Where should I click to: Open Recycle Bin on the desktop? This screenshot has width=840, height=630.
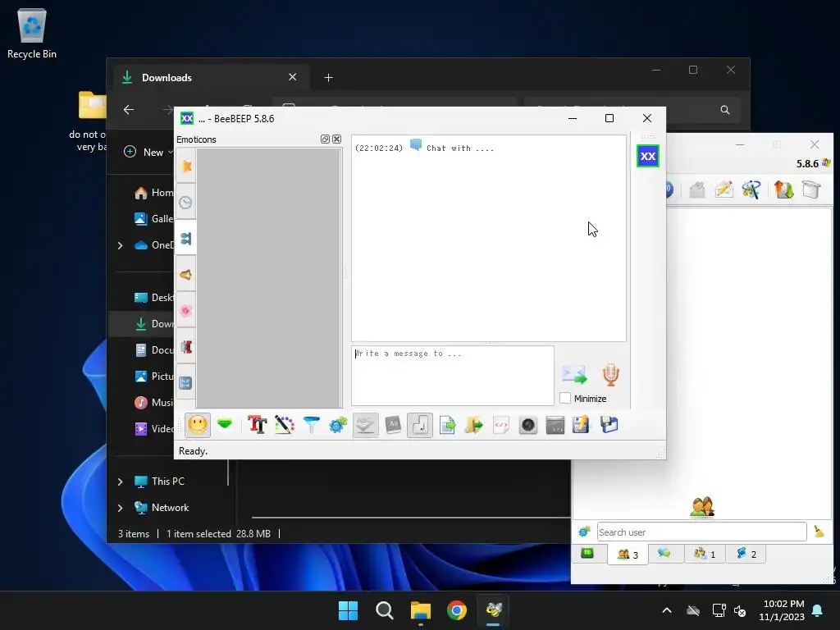(32, 33)
